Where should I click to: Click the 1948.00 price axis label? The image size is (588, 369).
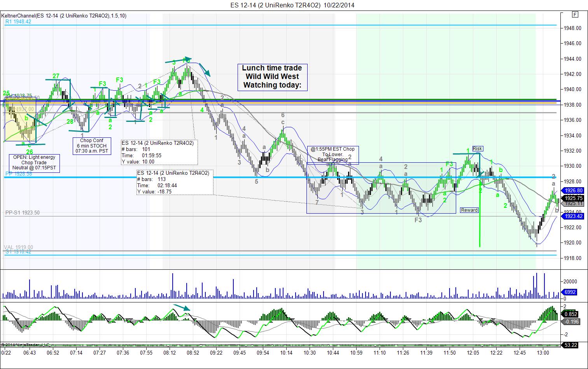tap(573, 28)
